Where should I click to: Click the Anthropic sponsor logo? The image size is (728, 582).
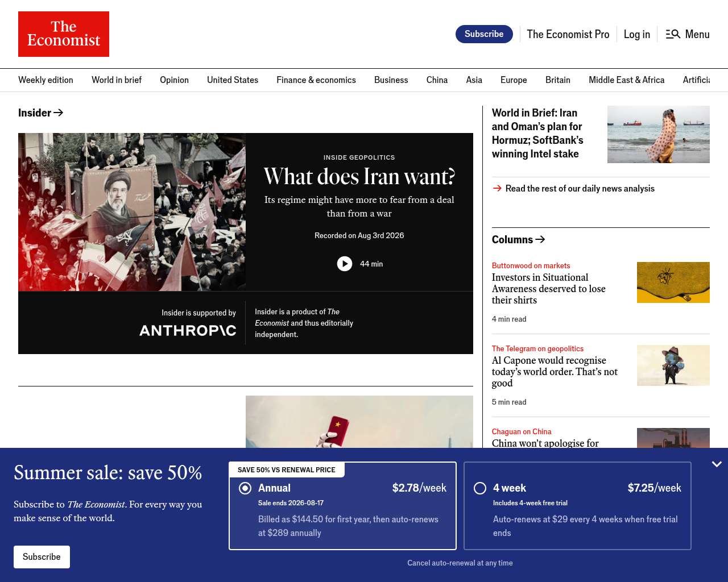[x=188, y=330]
